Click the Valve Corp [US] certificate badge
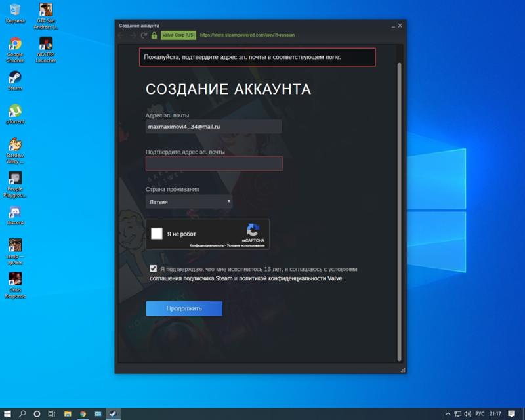The image size is (525, 420). [x=178, y=35]
